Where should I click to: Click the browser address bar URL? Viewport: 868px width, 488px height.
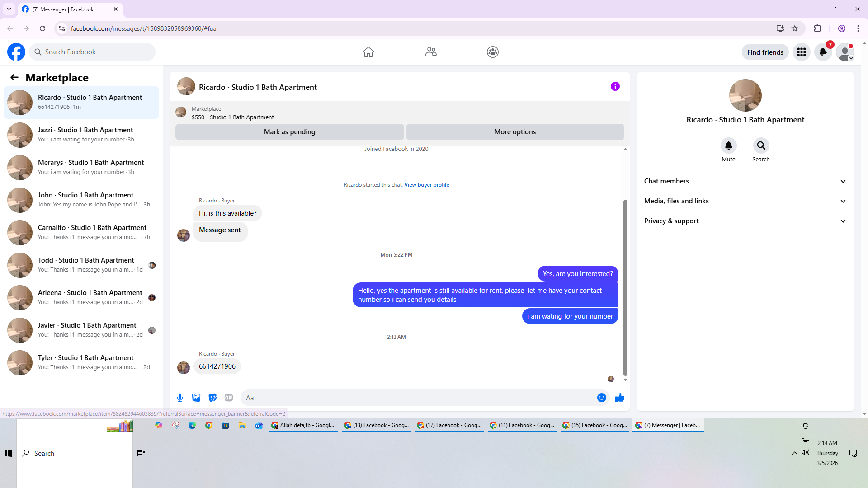coord(143,28)
